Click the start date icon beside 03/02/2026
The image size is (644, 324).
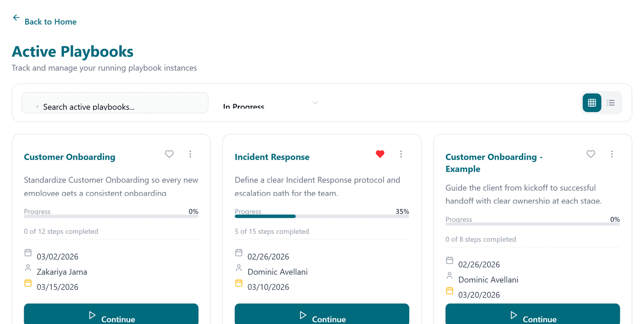pyautogui.click(x=28, y=253)
